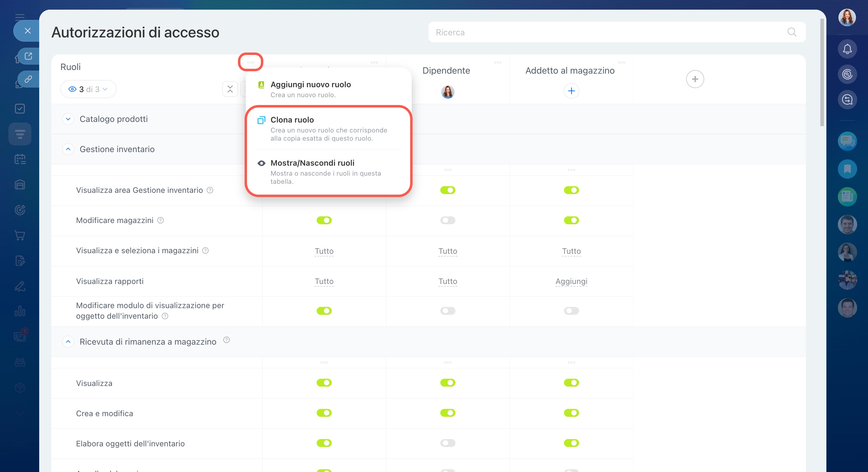Click the notifications bell icon
This screenshot has width=868, height=472.
tap(847, 49)
